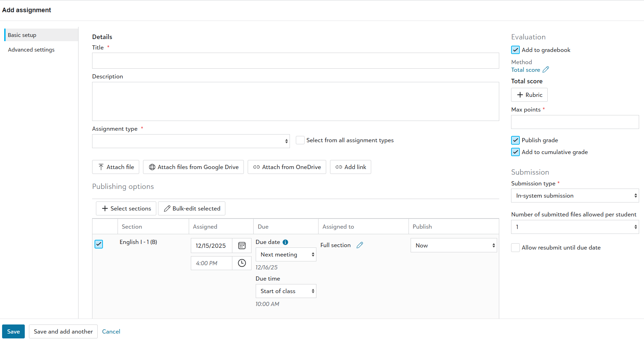Enable Allow resubmit until due date

515,247
